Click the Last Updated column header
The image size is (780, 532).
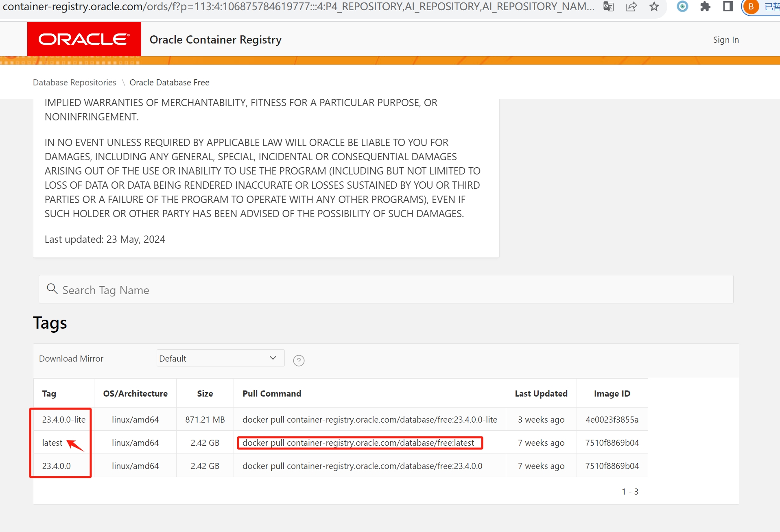(x=541, y=393)
